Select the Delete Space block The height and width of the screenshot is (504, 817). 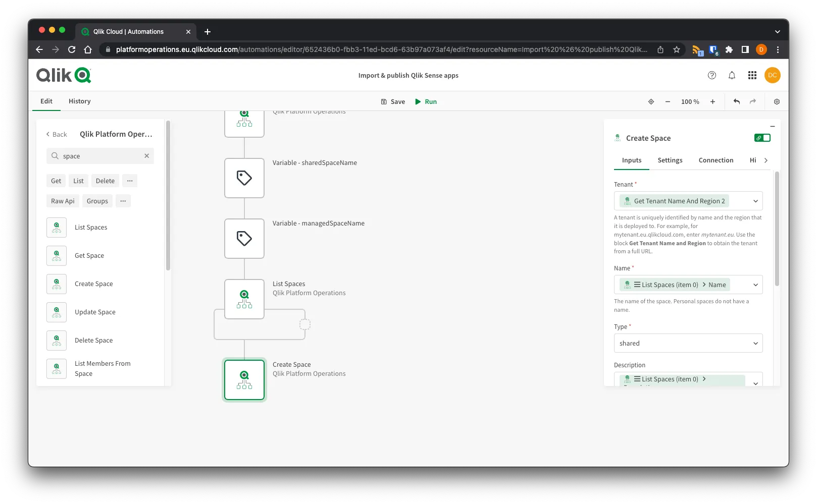[x=93, y=340]
